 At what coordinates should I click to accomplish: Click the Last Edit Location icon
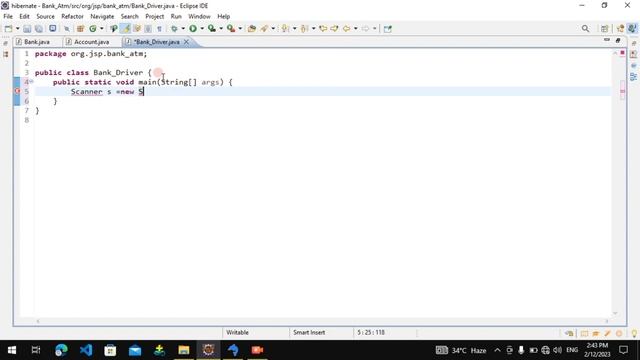point(323,29)
